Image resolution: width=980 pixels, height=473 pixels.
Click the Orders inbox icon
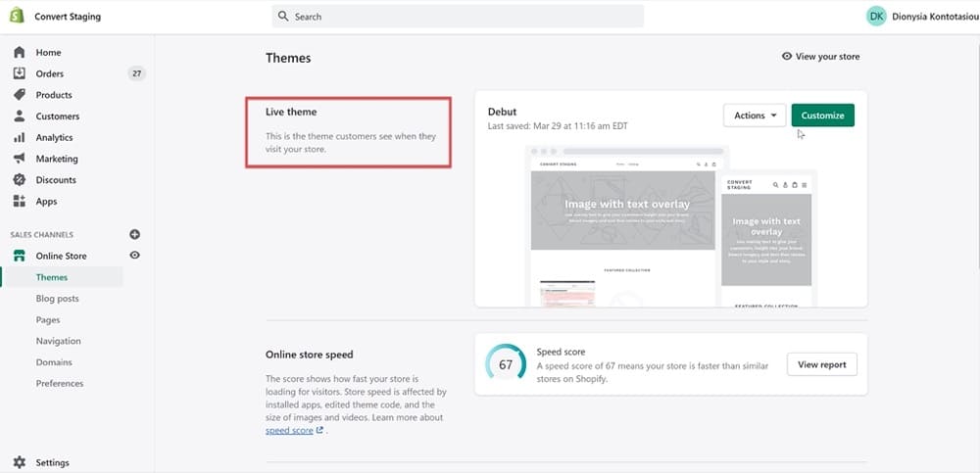(19, 73)
